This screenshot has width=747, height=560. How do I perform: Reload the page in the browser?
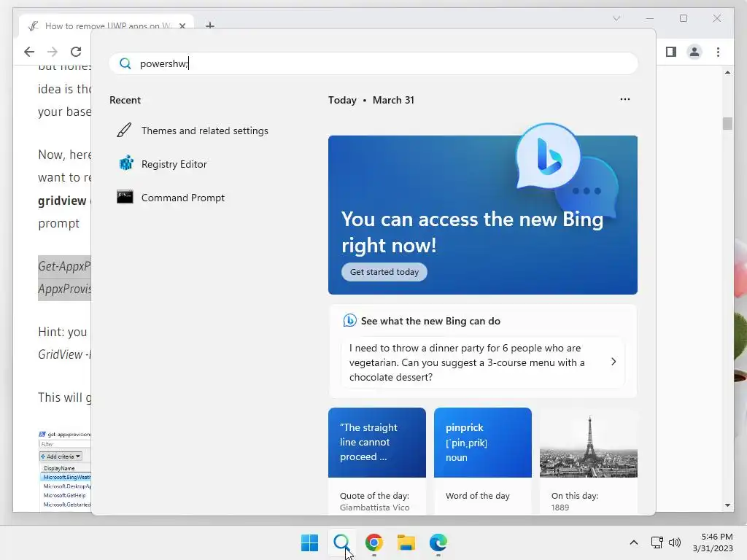pyautogui.click(x=76, y=52)
